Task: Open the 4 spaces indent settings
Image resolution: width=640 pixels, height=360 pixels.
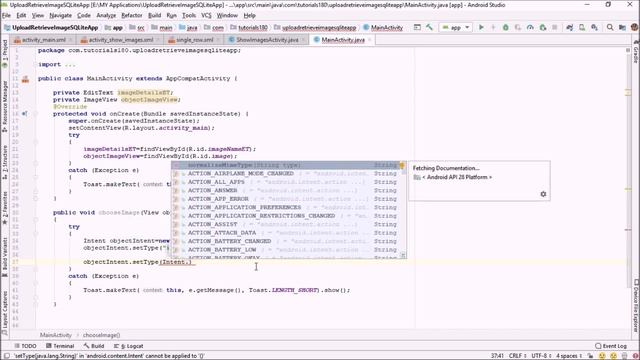Action: [569, 356]
